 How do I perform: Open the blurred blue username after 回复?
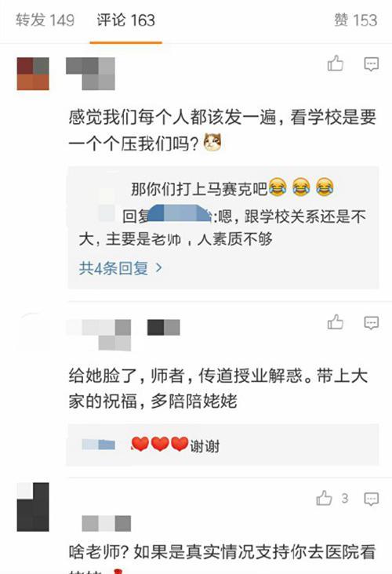click(x=180, y=213)
